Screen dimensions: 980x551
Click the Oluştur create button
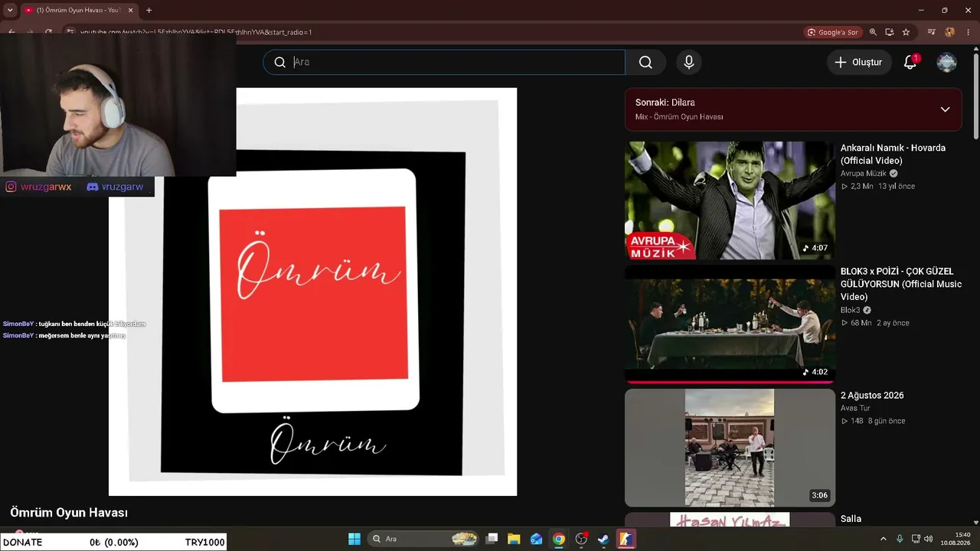[x=859, y=62]
